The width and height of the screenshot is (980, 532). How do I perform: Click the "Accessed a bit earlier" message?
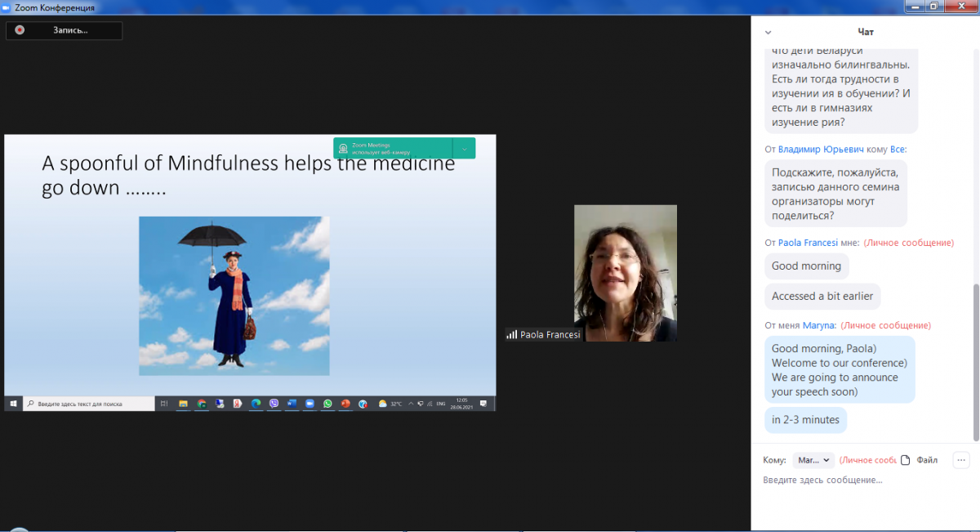click(822, 296)
